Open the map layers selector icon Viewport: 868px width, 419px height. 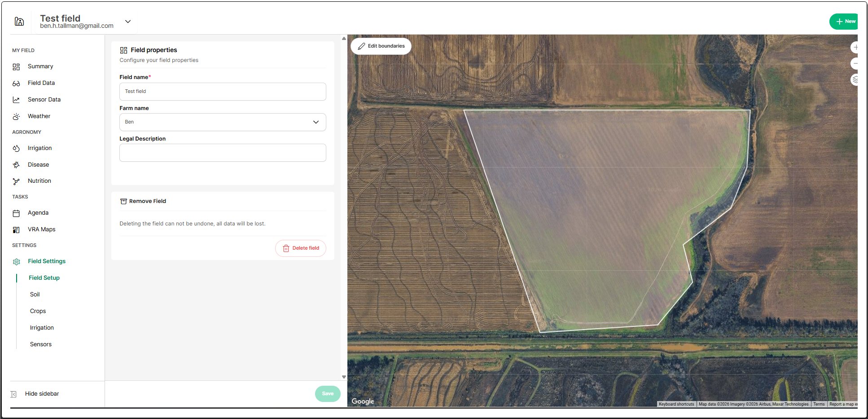tap(855, 80)
